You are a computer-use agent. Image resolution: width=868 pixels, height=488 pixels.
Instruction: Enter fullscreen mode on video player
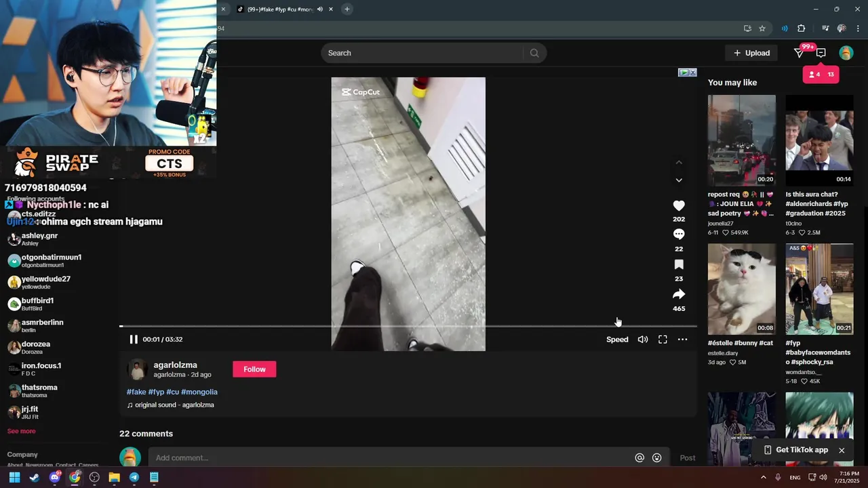coord(663,340)
